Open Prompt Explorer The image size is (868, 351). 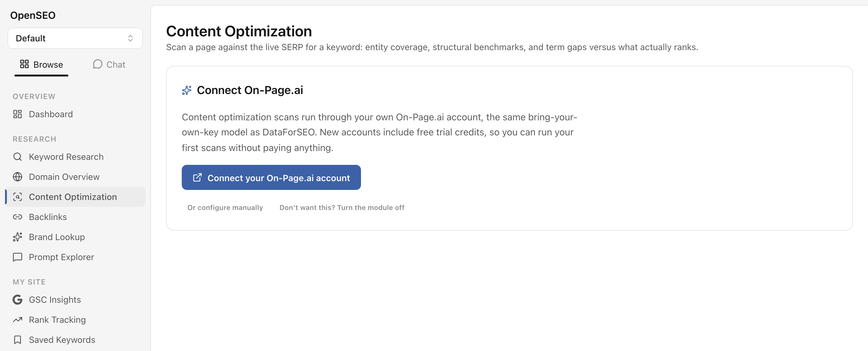pyautogui.click(x=76, y=257)
